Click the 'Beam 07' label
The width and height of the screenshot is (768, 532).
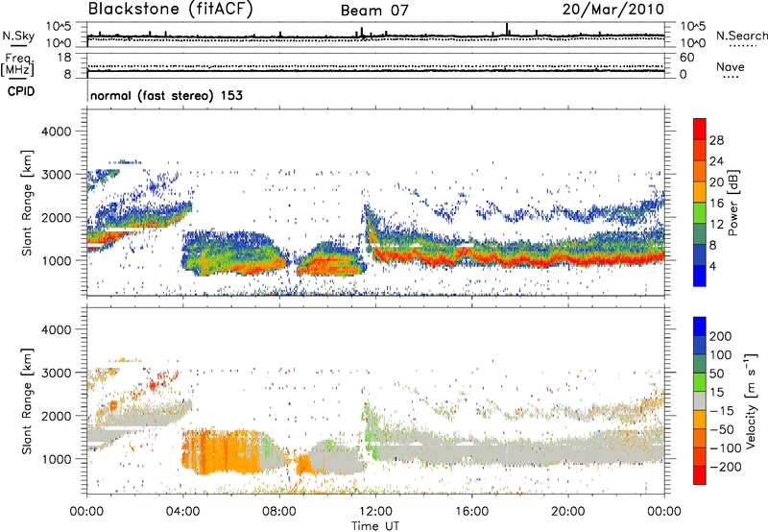374,11
